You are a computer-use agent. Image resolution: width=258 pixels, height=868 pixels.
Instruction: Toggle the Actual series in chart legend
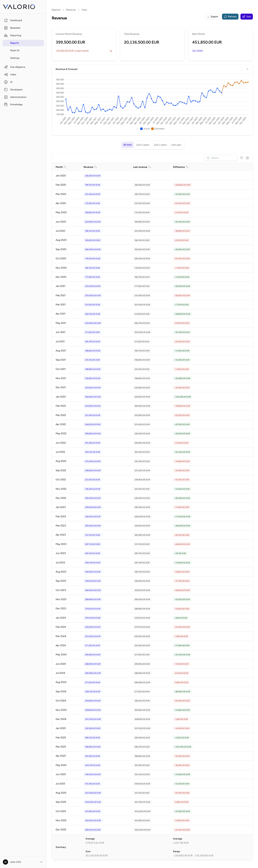click(145, 129)
